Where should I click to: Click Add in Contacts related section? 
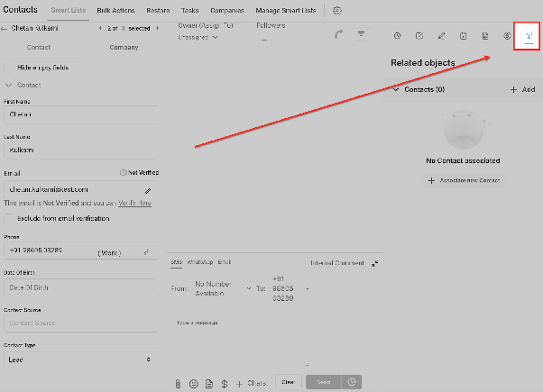coord(522,89)
